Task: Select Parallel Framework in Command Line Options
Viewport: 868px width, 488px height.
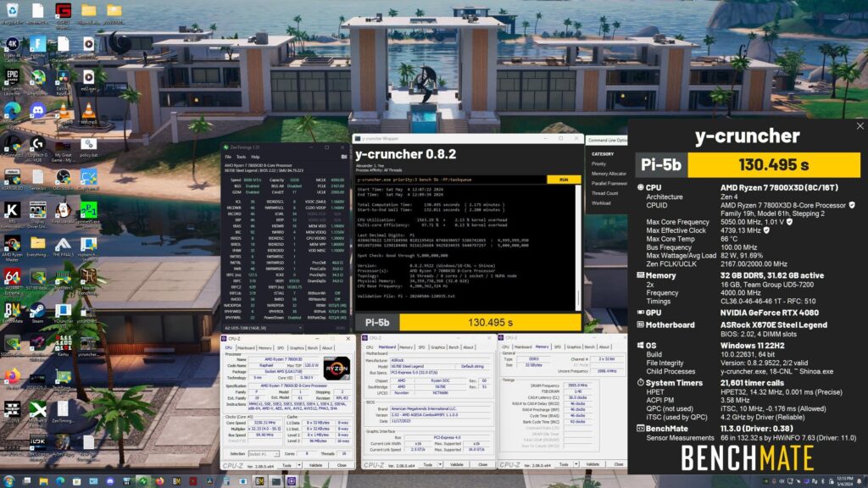Action: [x=609, y=184]
